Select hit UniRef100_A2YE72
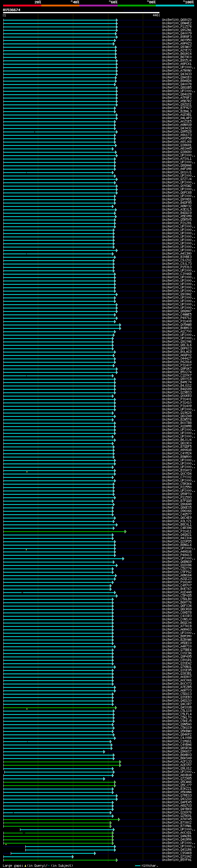Image resolution: width=197 pixels, height=868 pixels. (177, 50)
